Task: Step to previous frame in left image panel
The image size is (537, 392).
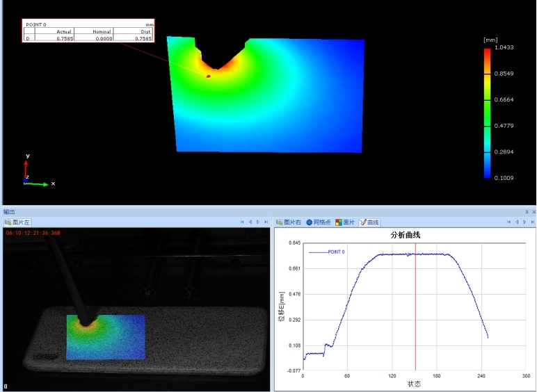Action: (x=250, y=222)
